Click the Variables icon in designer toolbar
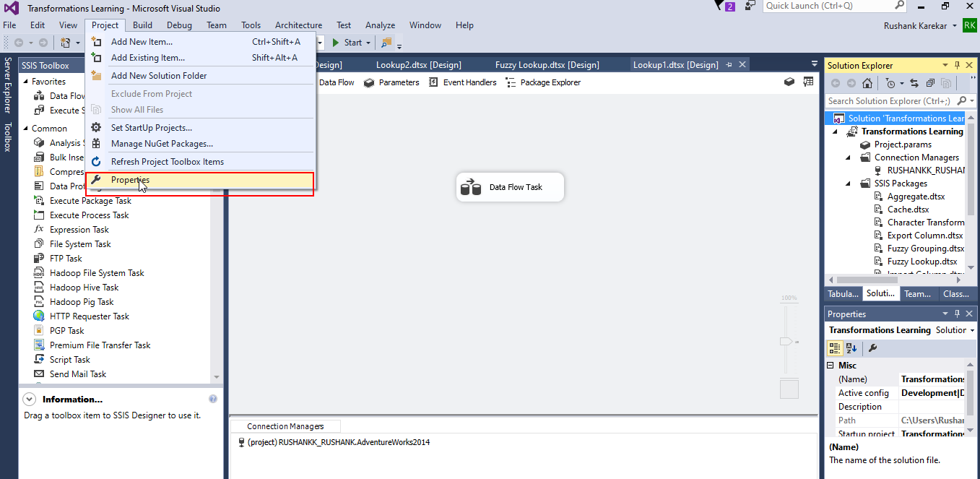 pos(790,82)
